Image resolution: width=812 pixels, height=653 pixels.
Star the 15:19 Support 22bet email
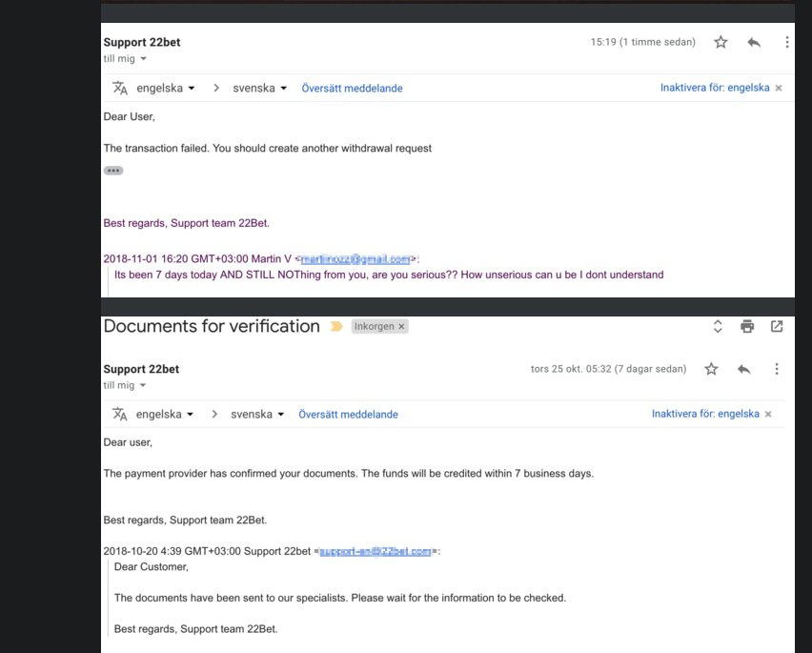point(721,42)
